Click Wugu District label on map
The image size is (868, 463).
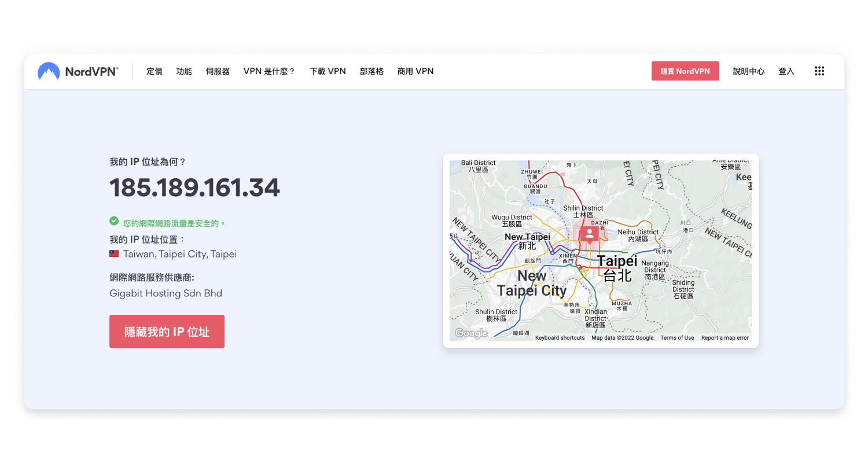[512, 221]
